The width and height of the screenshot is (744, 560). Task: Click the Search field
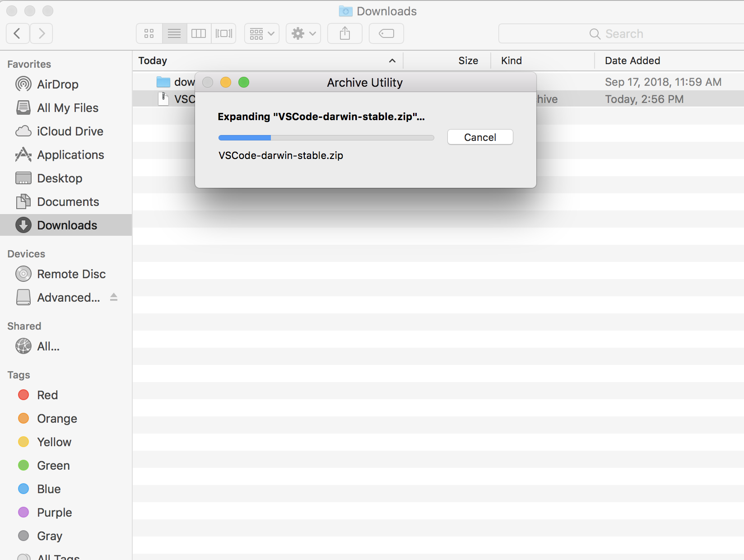[x=623, y=34]
